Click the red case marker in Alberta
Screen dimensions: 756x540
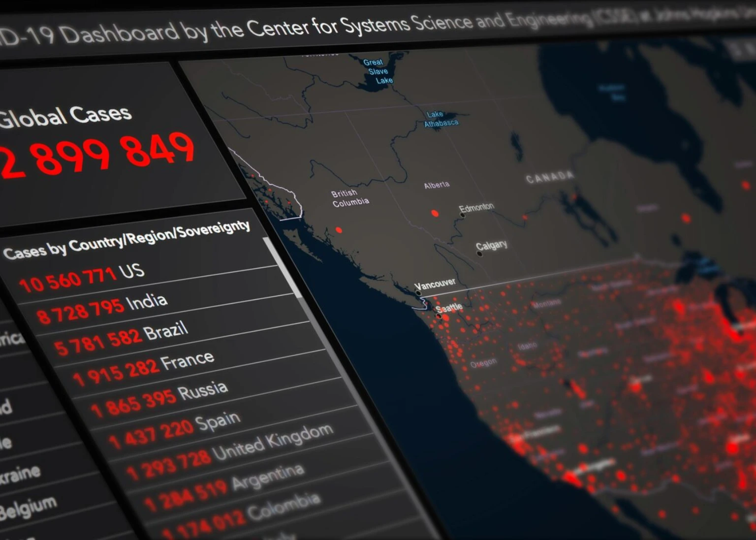click(x=435, y=213)
